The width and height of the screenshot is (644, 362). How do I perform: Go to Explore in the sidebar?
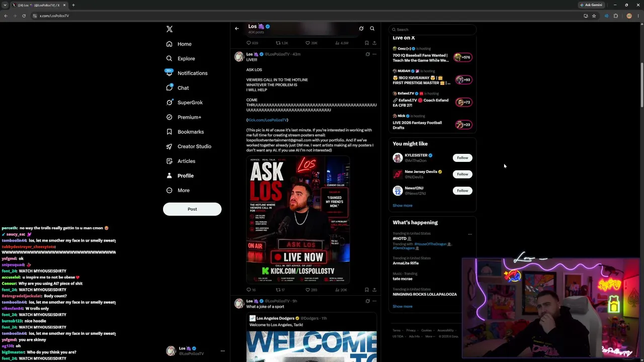pos(181,58)
